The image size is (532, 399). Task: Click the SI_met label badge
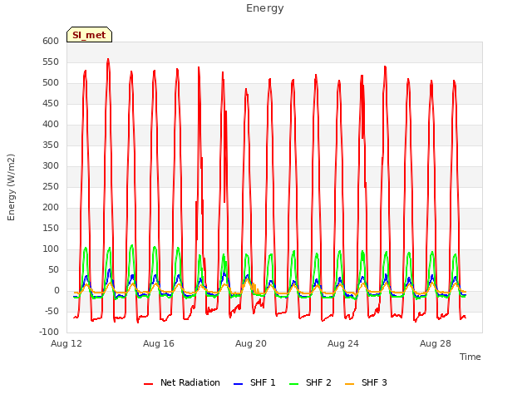[89, 35]
